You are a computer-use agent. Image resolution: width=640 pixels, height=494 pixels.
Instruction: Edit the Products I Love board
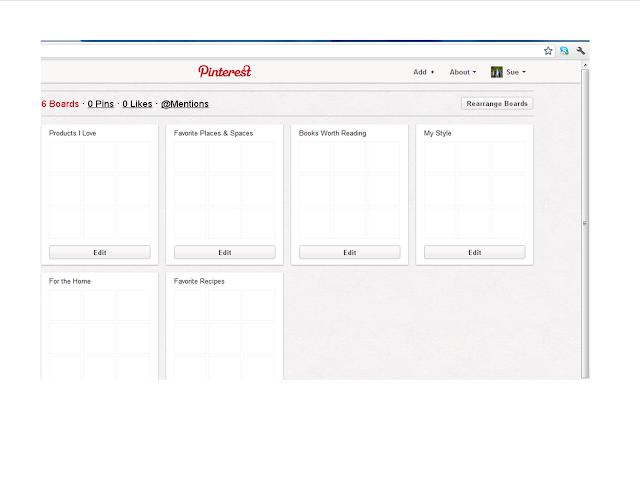[x=100, y=252]
